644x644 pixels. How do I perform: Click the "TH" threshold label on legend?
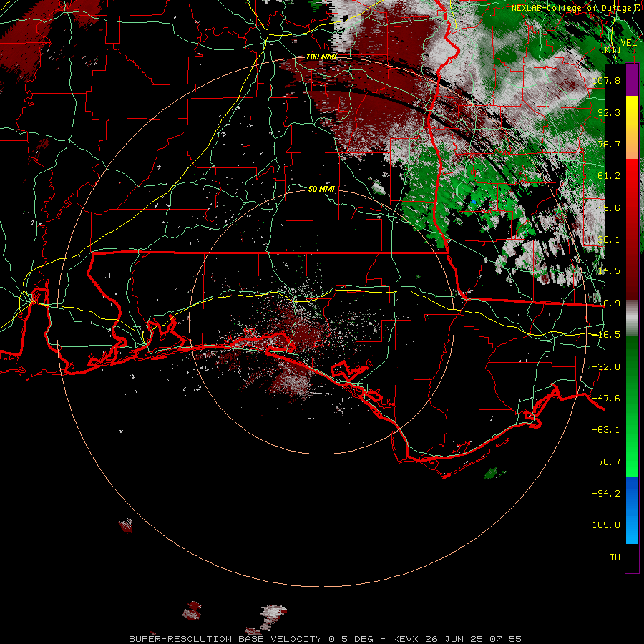pyautogui.click(x=615, y=557)
